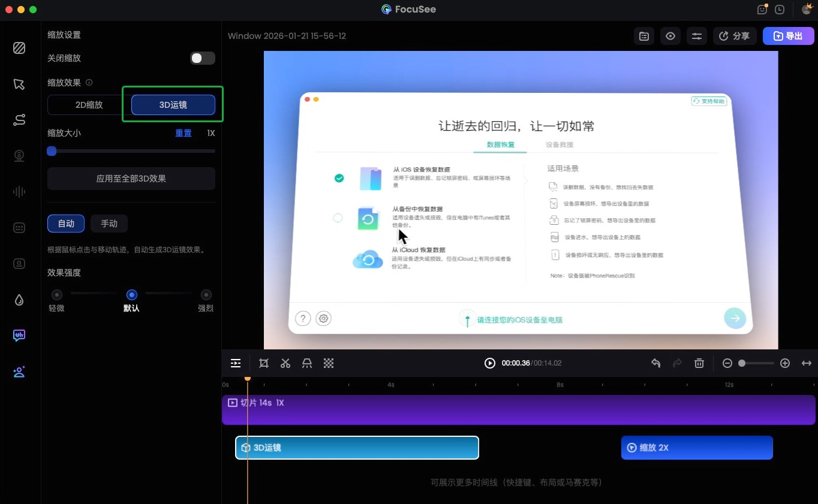Click the crop tool in timeline toolbar
The width and height of the screenshot is (818, 504).
(264, 363)
